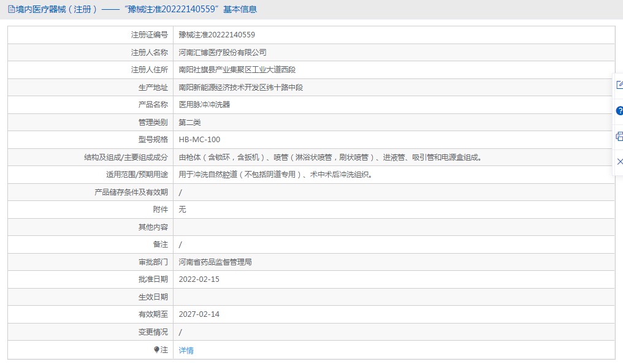Click the 注册证编号 row label
The width and height of the screenshot is (623, 364).
tap(150, 35)
